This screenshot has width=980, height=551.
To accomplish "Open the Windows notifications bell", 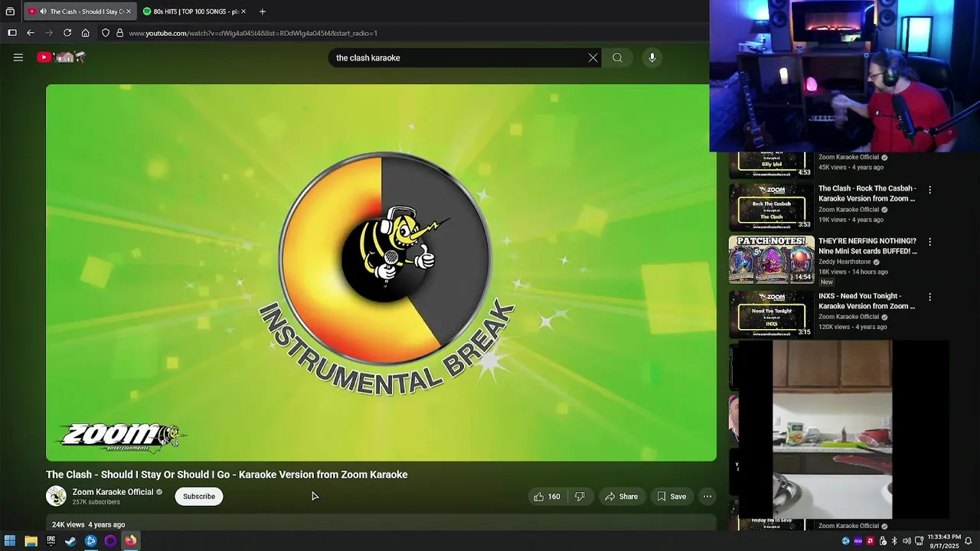I will coord(969,541).
